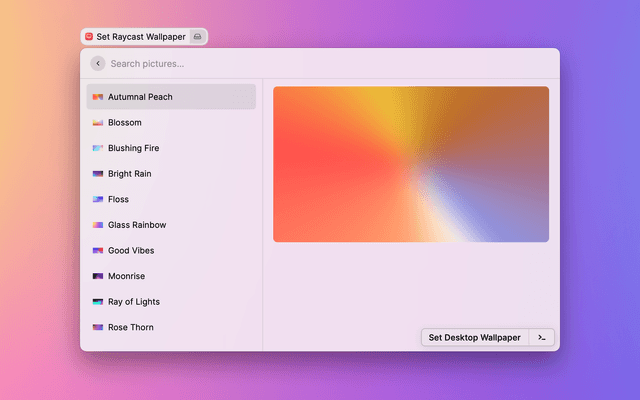Click the Autumnal Peach thumbnail icon
Screen dimensions: 640x400
pos(98,97)
